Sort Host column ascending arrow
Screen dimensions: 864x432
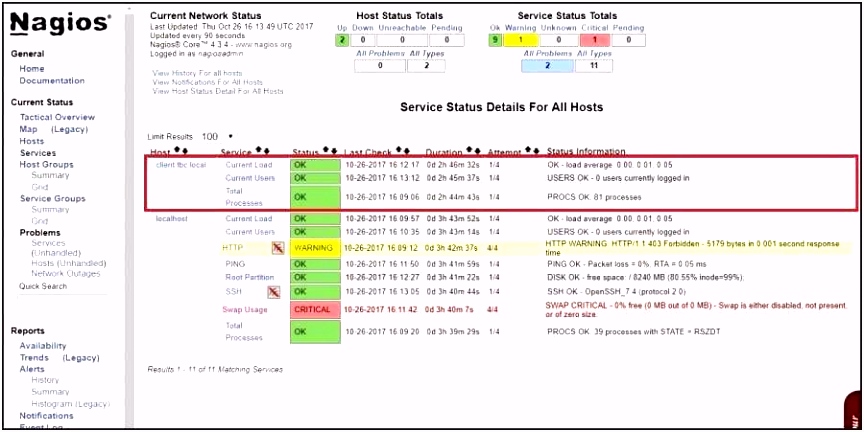pos(177,150)
